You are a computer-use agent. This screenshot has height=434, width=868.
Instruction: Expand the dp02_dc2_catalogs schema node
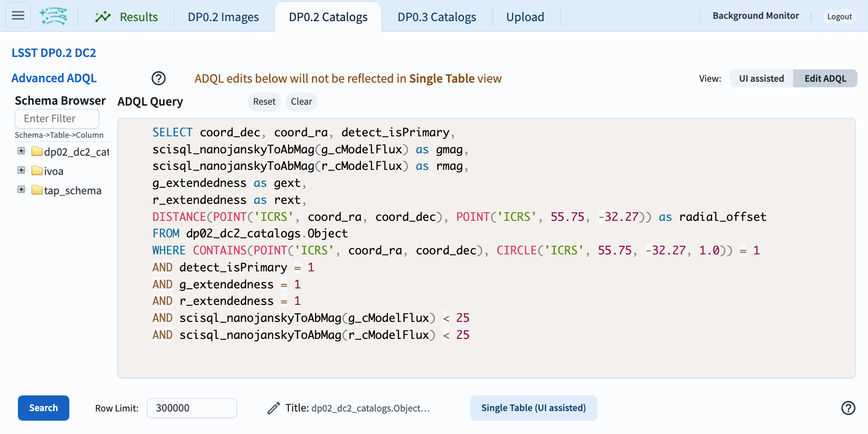(x=21, y=151)
